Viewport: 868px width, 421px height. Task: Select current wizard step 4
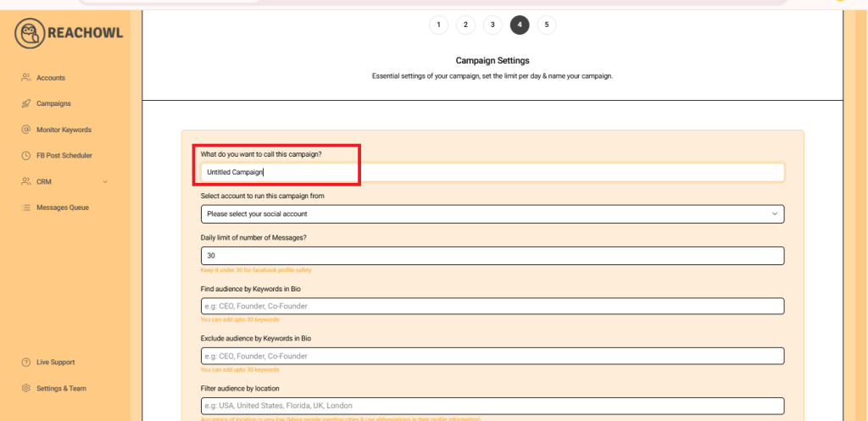point(520,25)
